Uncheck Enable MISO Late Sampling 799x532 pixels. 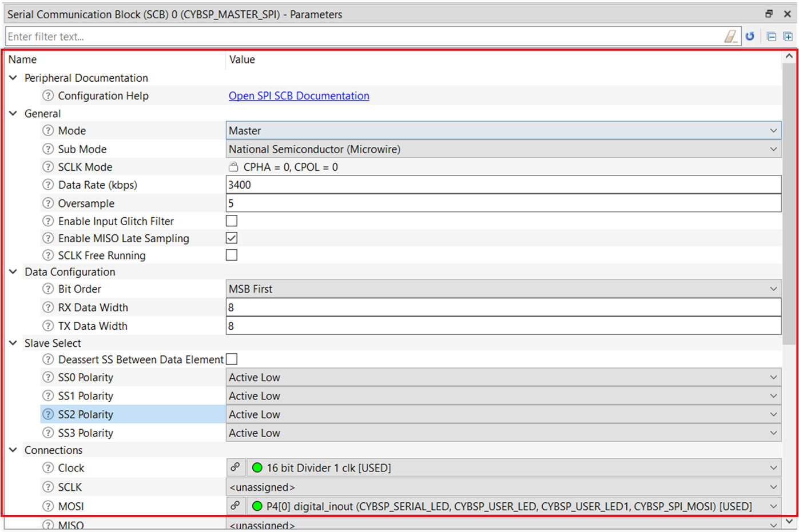point(232,238)
